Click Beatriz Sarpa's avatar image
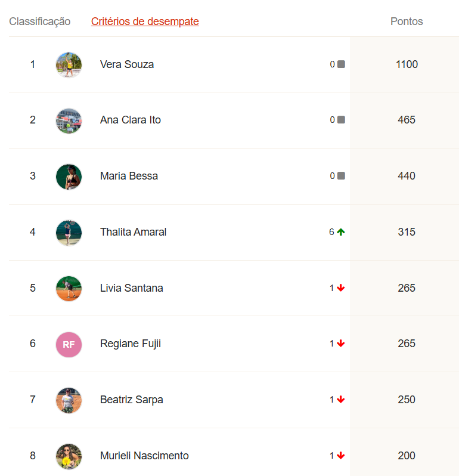This screenshot has width=459, height=476. tap(69, 400)
